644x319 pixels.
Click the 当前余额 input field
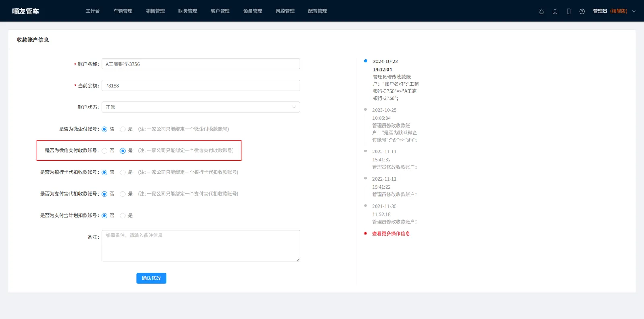pyautogui.click(x=201, y=85)
